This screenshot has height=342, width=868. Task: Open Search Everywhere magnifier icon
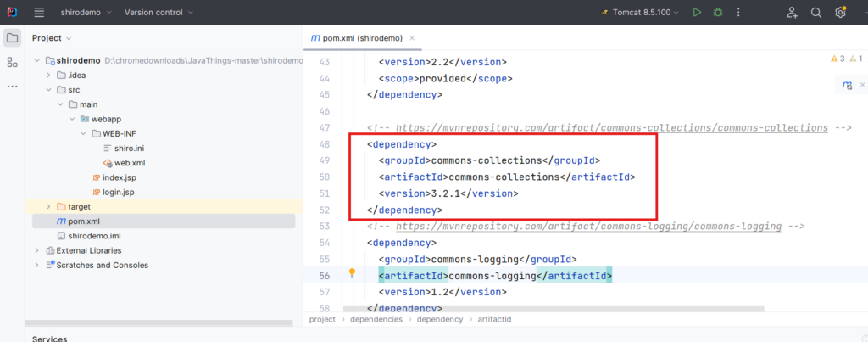[x=816, y=13]
